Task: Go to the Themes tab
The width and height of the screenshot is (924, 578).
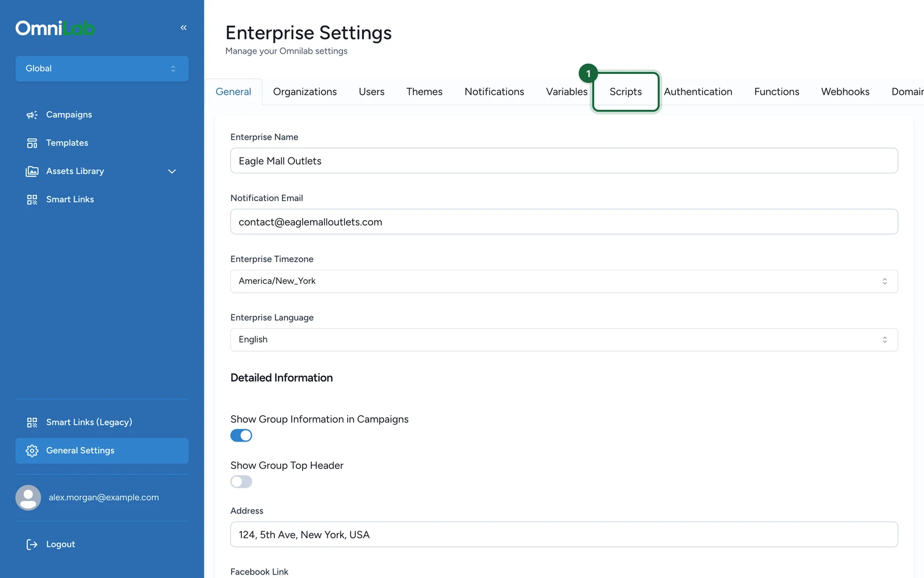Action: (x=424, y=92)
